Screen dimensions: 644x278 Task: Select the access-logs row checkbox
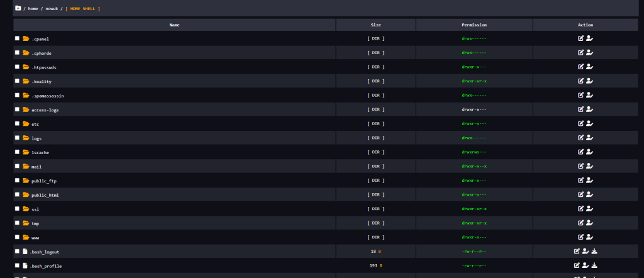pos(18,109)
